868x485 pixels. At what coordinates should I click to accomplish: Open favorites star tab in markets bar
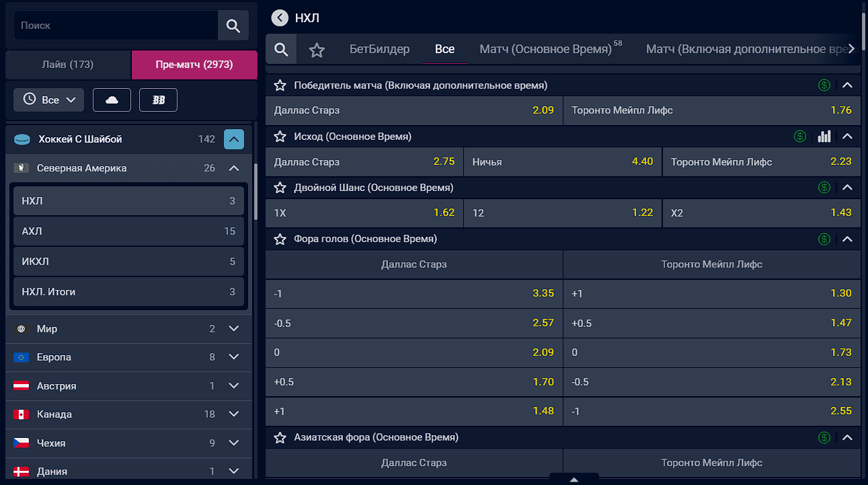click(x=317, y=50)
